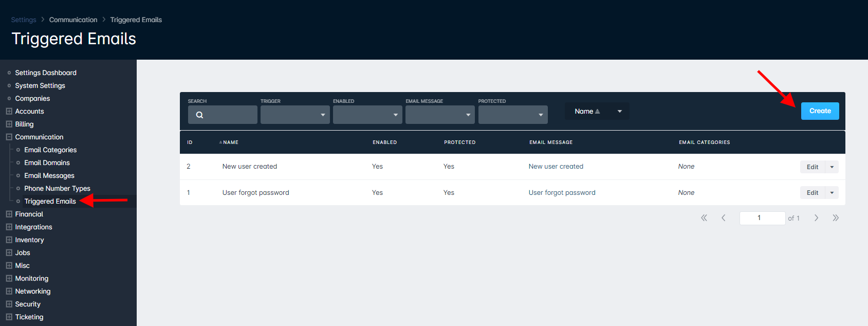Open the Protected filter dropdown
Screen dimensions: 868x326
(513, 115)
